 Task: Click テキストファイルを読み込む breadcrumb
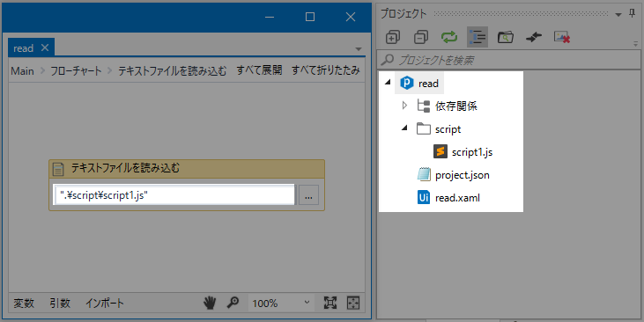click(173, 71)
